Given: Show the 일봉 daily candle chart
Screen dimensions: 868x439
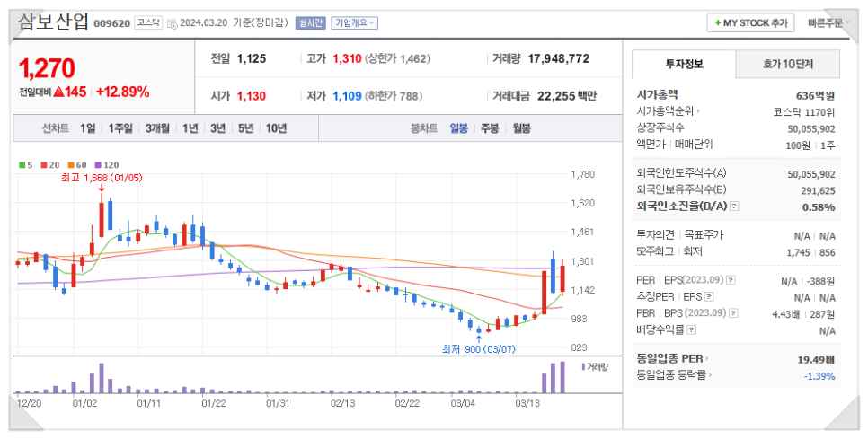Looking at the screenshot, I should (458, 128).
